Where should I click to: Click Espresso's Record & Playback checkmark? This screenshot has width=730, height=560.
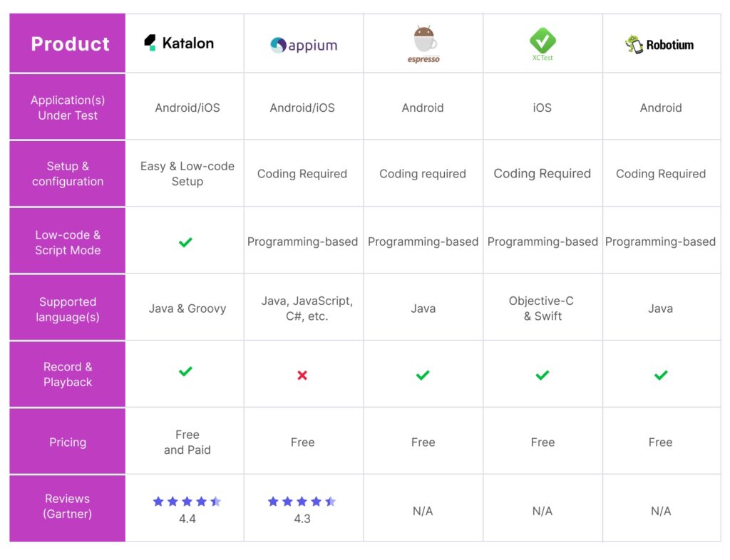(x=423, y=375)
